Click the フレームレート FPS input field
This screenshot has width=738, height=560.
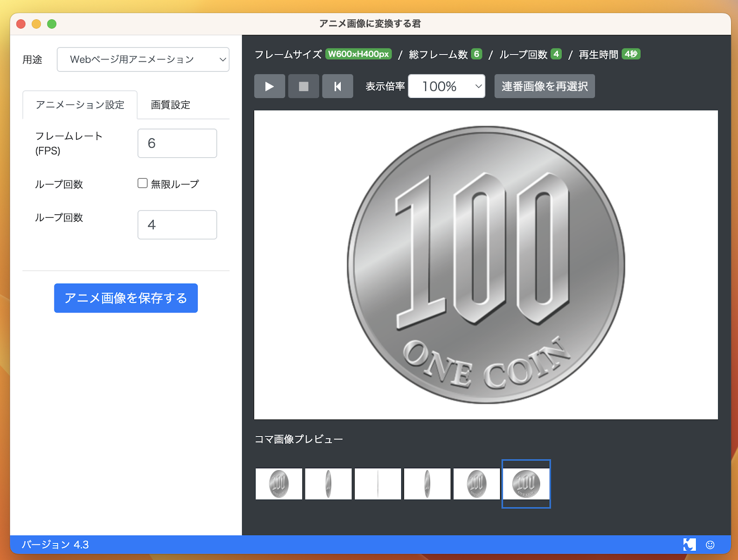[177, 143]
